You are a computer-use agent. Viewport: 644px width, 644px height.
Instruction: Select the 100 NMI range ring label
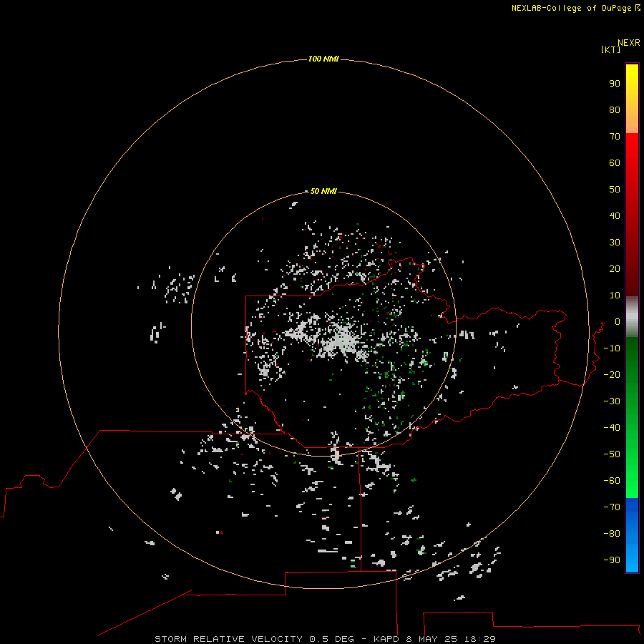click(x=323, y=59)
